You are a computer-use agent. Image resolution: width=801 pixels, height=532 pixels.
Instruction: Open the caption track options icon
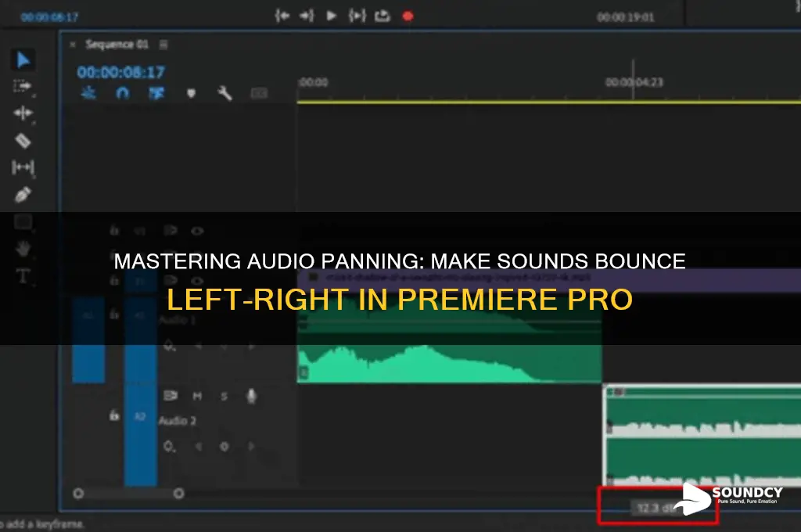coord(259,93)
